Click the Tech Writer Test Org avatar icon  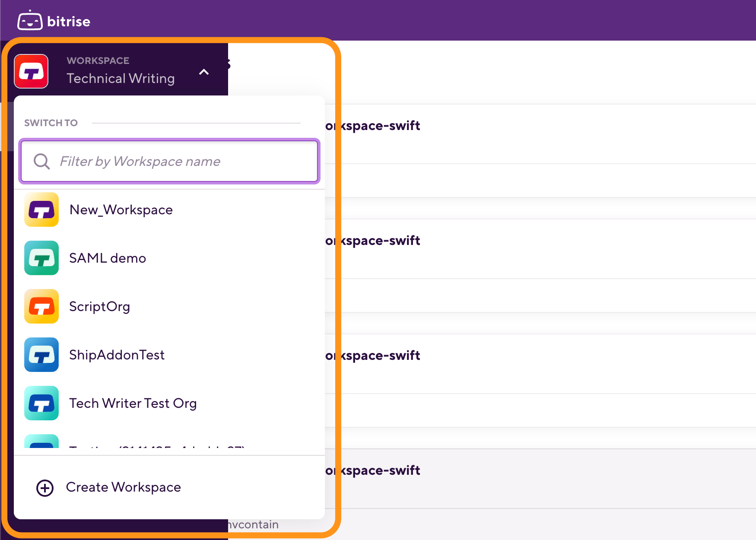pos(41,403)
